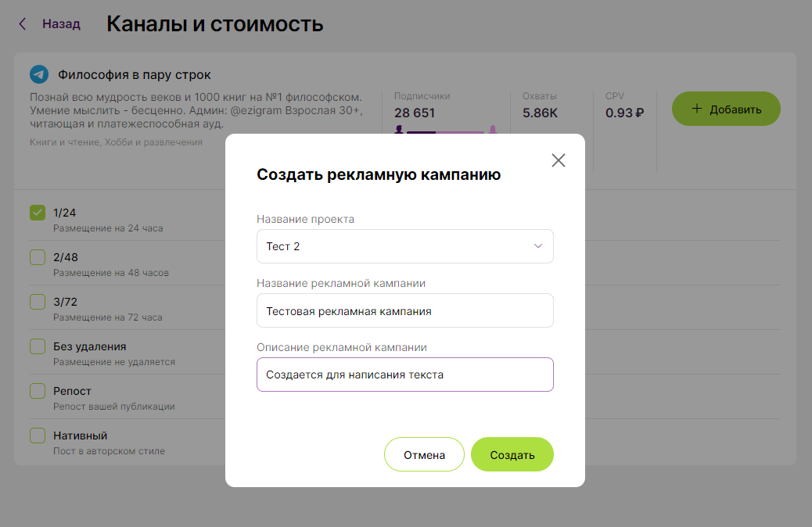Enable the 2/48 placement checkbox
This screenshot has width=812, height=527.
click(x=37, y=256)
